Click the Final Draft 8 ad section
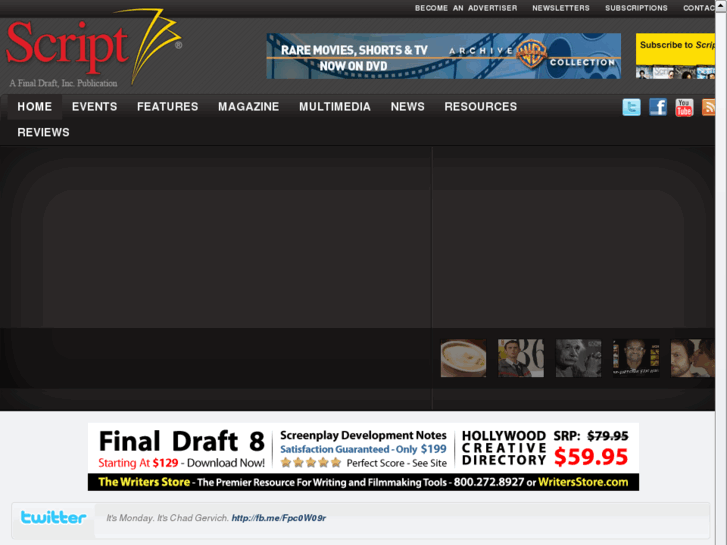The width and height of the screenshot is (727, 545). (x=182, y=448)
